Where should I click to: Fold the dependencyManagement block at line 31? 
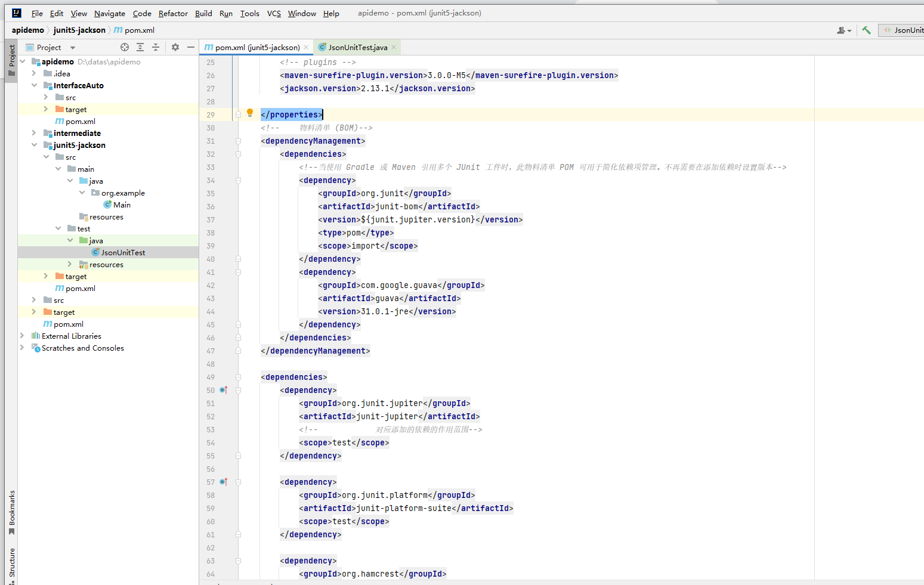(x=238, y=141)
